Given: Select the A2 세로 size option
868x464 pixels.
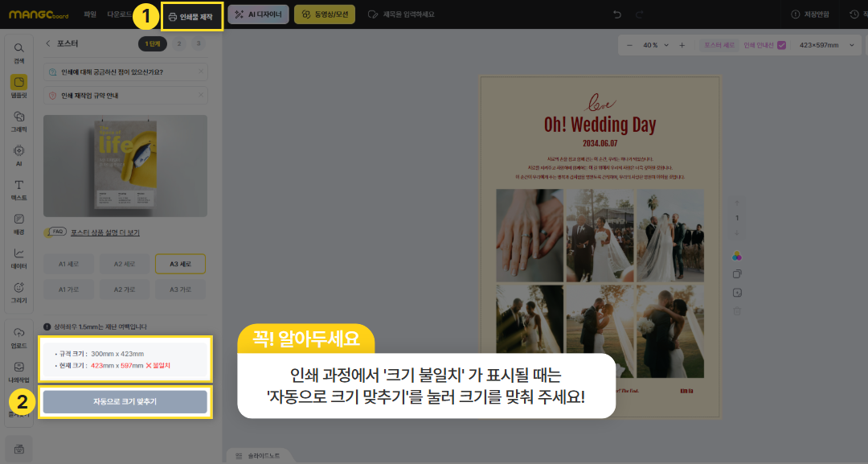Looking at the screenshot, I should [125, 264].
